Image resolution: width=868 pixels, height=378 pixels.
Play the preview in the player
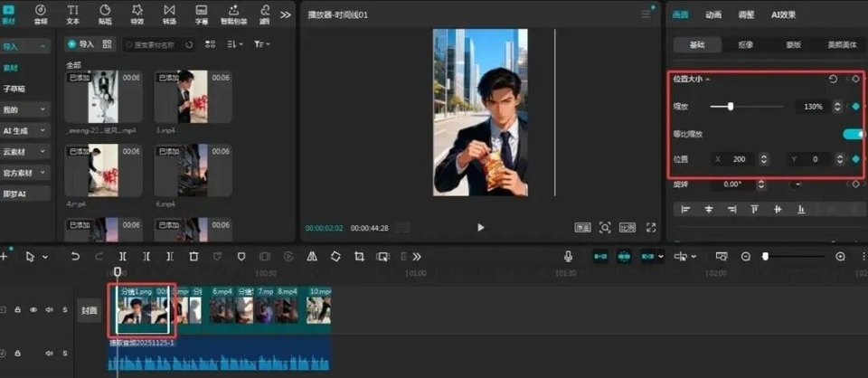click(x=480, y=228)
